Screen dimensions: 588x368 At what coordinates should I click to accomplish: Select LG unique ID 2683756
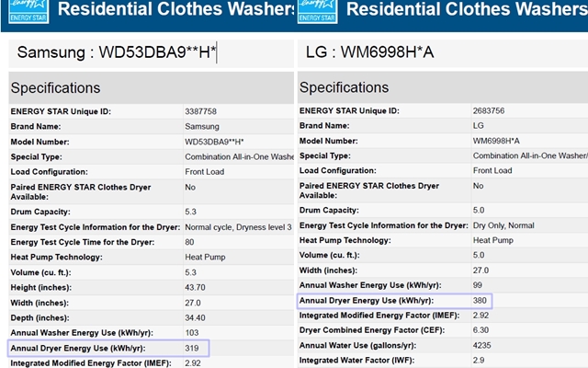coord(489,110)
